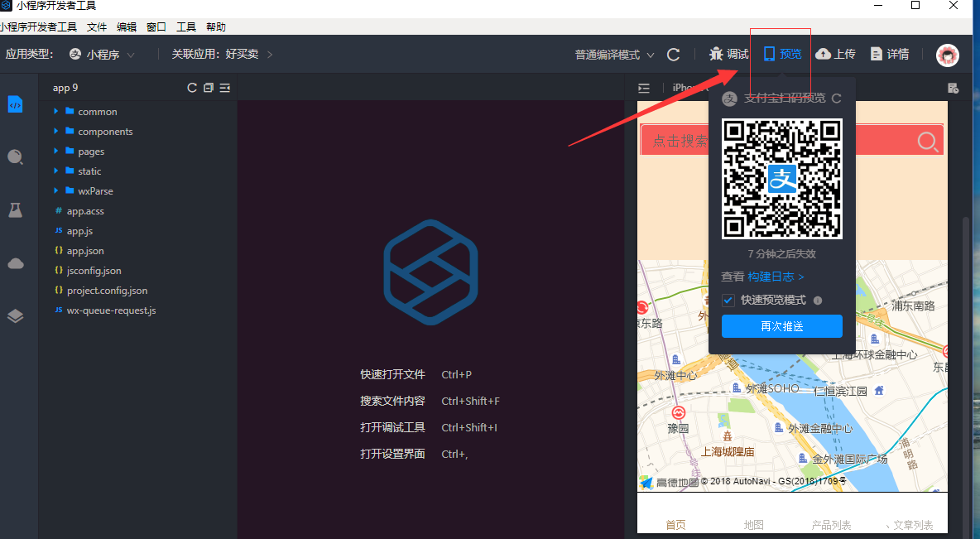
Task: Open app.json file in the tree
Action: pyautogui.click(x=85, y=251)
